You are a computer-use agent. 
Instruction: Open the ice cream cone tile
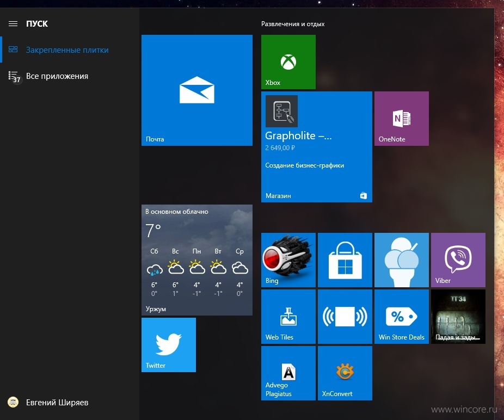402,260
